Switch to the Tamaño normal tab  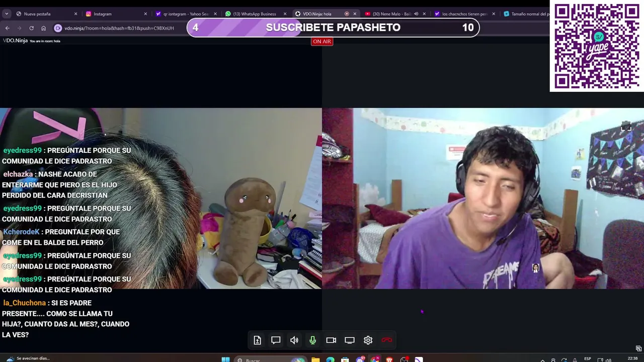pos(526,14)
